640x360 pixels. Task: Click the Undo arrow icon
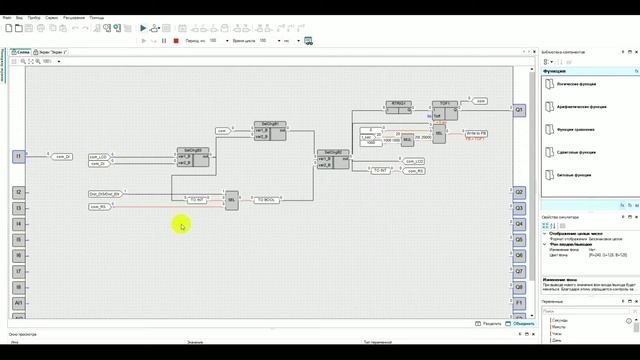(x=75, y=28)
